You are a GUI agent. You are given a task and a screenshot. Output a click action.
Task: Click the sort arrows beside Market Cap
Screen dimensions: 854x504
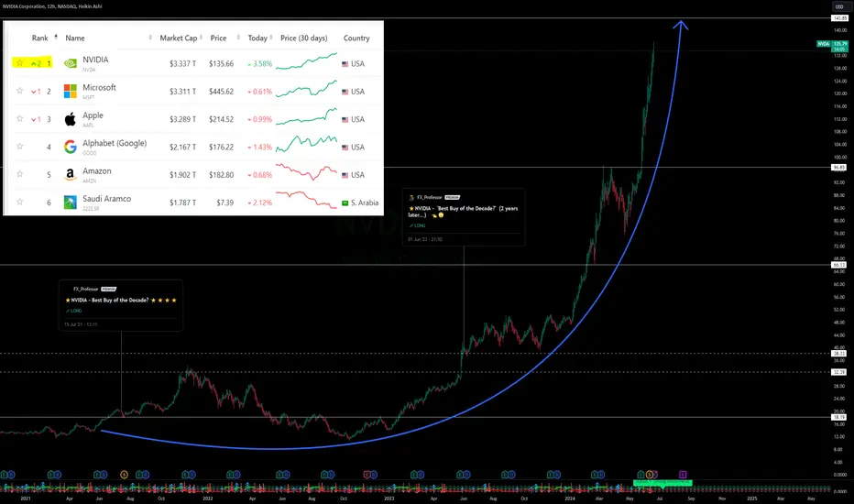[x=201, y=38]
